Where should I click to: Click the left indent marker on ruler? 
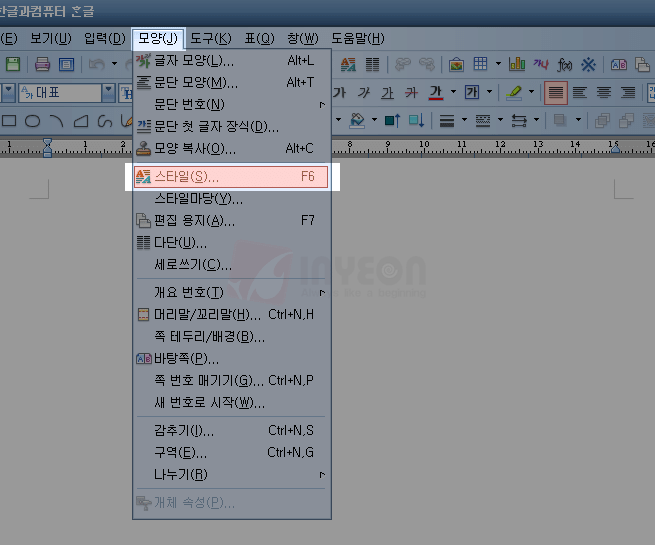[48, 148]
